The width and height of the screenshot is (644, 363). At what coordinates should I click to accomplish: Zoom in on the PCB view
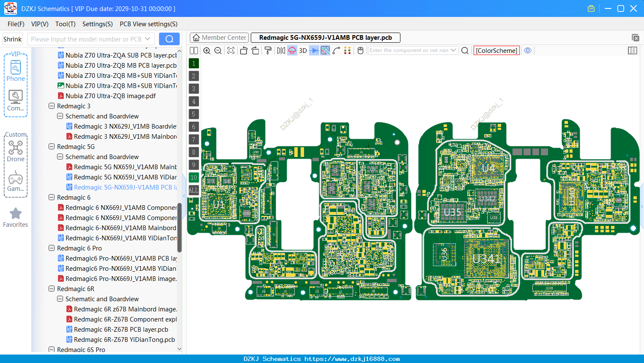point(207,50)
